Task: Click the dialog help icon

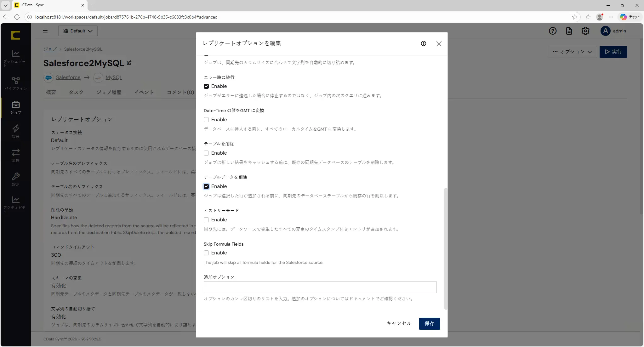Action: coord(424,43)
